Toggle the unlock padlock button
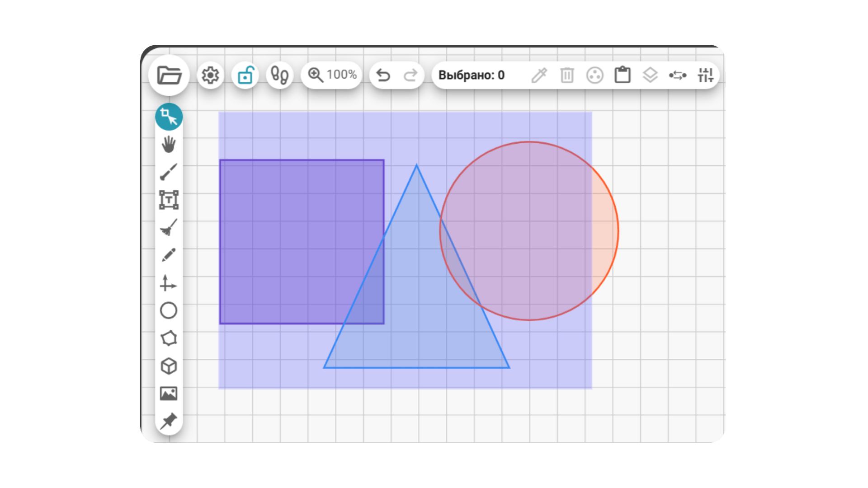 tap(245, 75)
